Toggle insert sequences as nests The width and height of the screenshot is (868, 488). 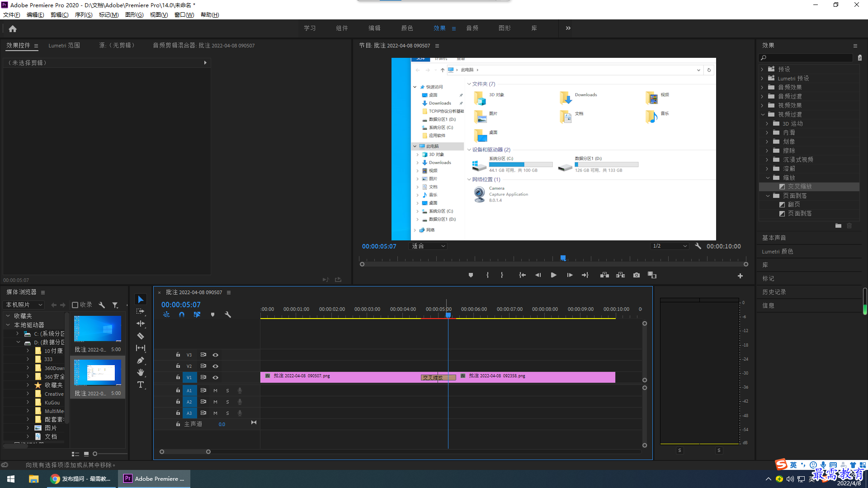[166, 314]
